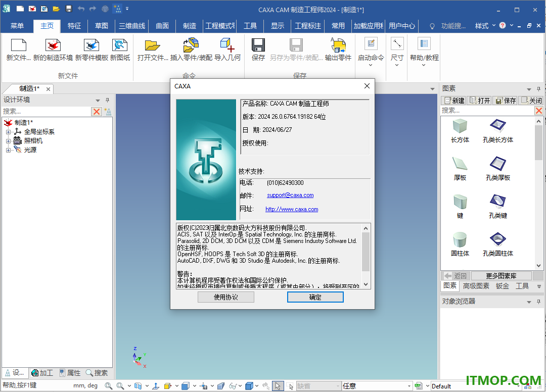The width and height of the screenshot is (546, 392).
Task: Open the Default combo box in the bottom bar
Action: point(476,386)
